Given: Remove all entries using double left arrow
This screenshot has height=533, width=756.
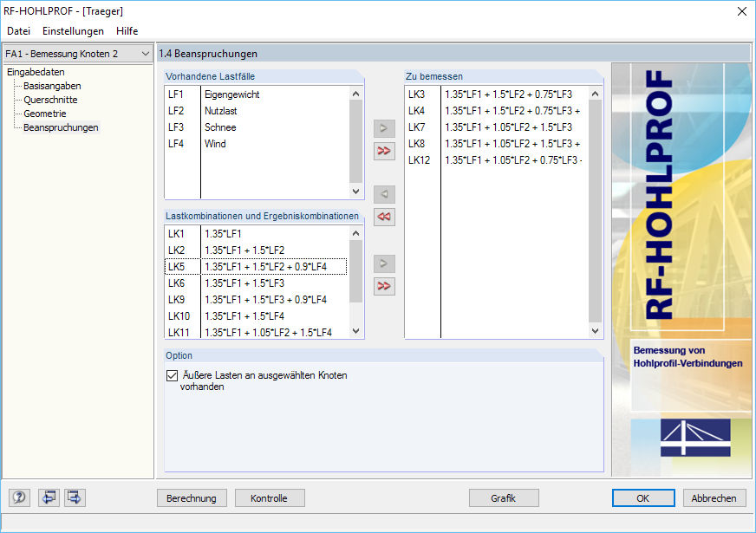Looking at the screenshot, I should [384, 217].
